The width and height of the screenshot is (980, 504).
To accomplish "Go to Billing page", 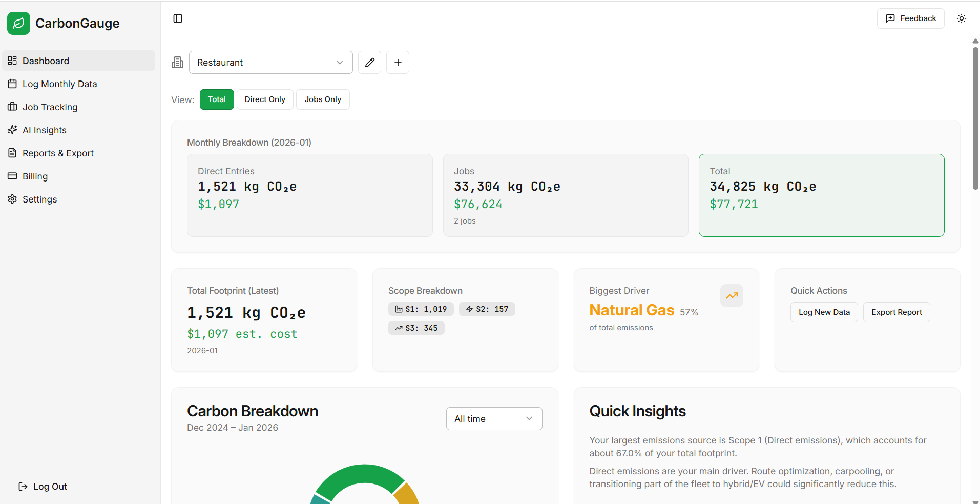I will coord(79,176).
